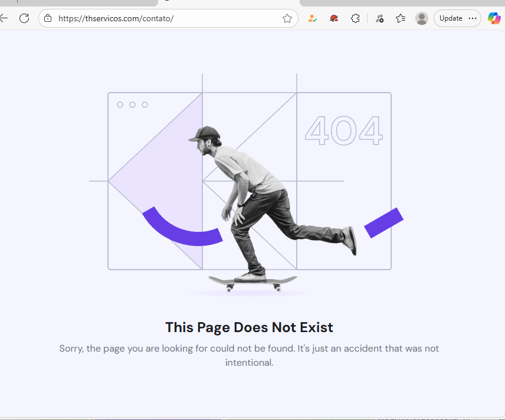Open the Extensions puzzle piece menu
The width and height of the screenshot is (505, 420).
355,18
